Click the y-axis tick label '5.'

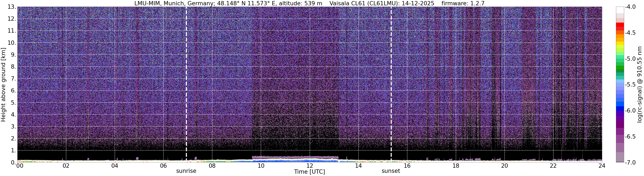click(x=13, y=103)
